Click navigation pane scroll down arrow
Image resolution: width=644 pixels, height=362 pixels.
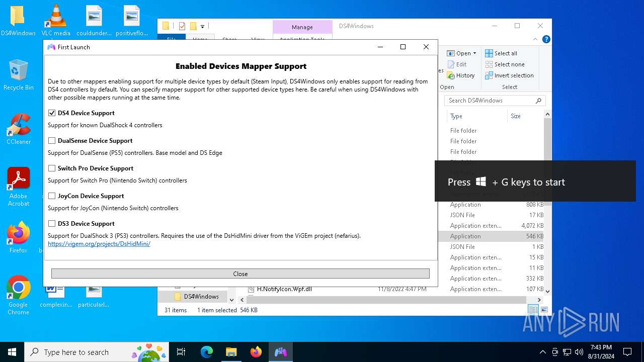point(231,300)
